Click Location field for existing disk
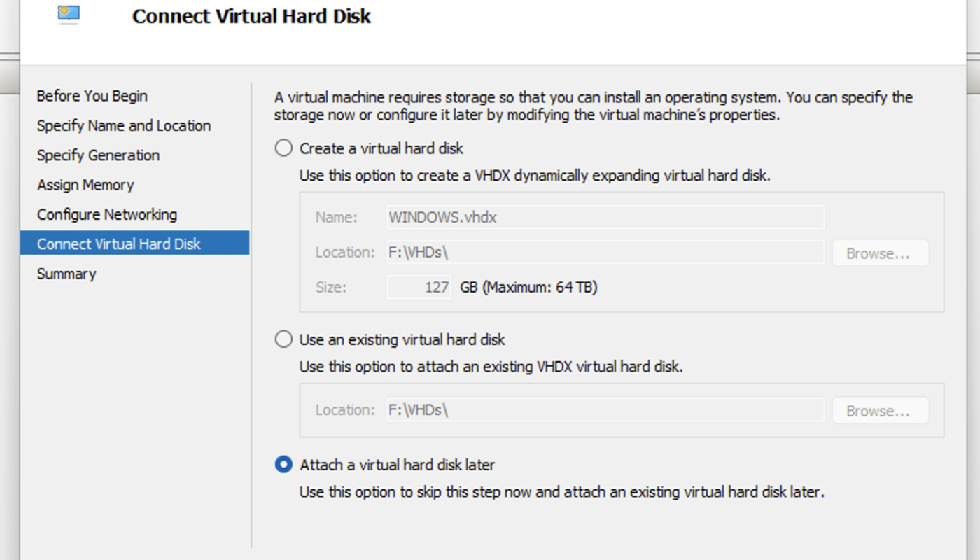Screen dimensions: 980x560 tap(605, 410)
